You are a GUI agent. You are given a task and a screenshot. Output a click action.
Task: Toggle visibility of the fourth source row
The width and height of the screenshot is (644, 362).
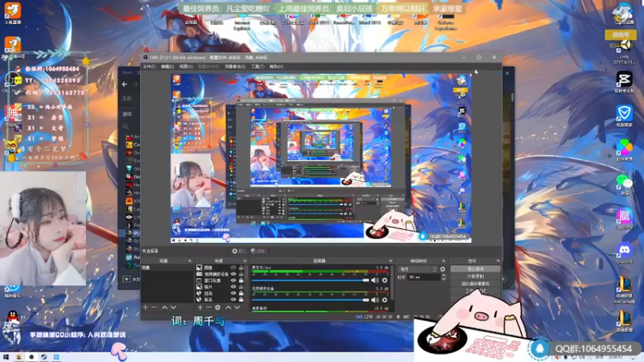pos(233,287)
